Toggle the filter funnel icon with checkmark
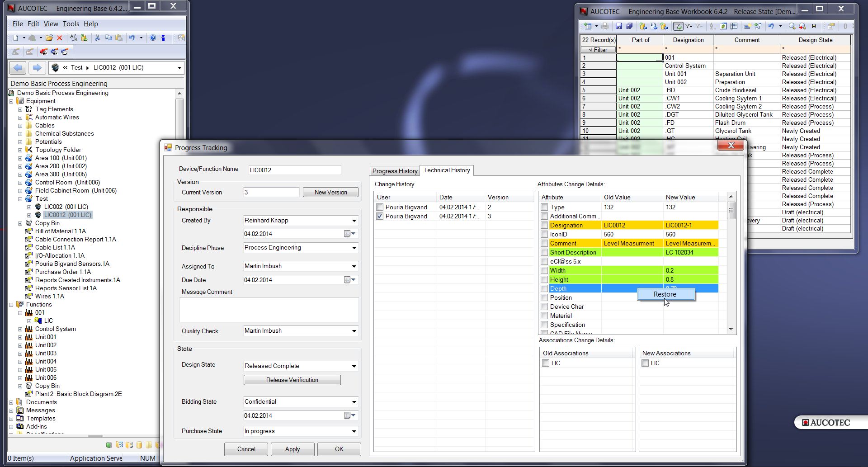 tap(678, 26)
